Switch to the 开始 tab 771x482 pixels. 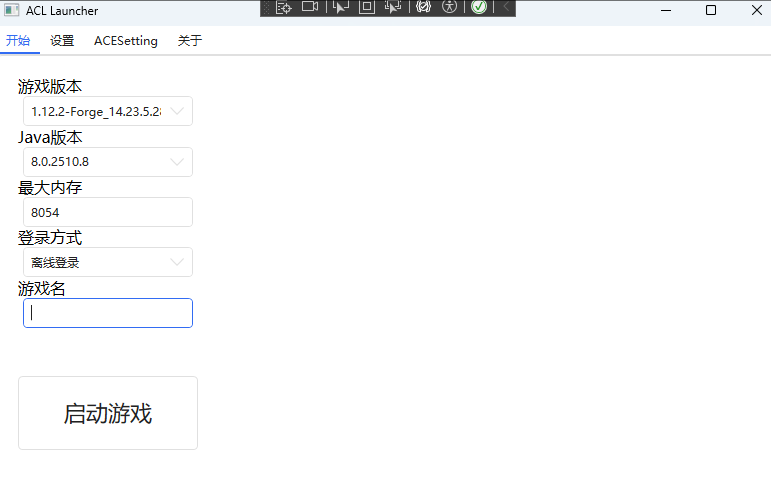pos(18,40)
